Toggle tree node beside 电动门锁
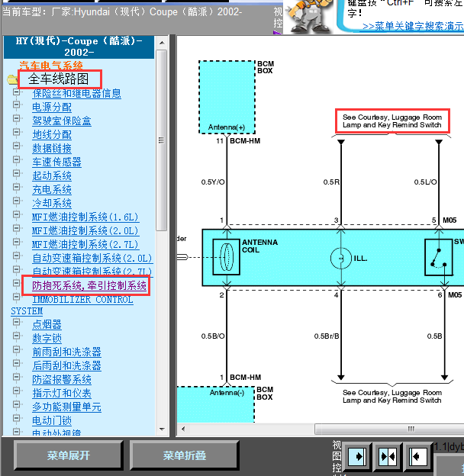 [x=16, y=418]
